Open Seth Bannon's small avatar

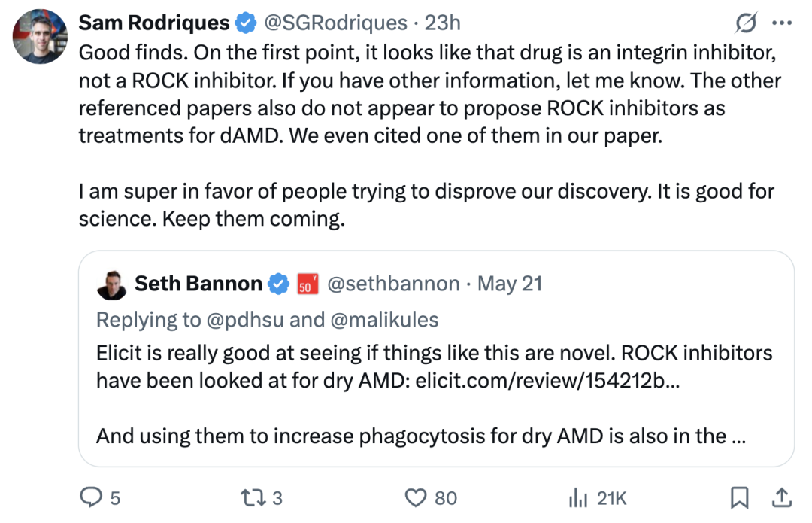(111, 284)
